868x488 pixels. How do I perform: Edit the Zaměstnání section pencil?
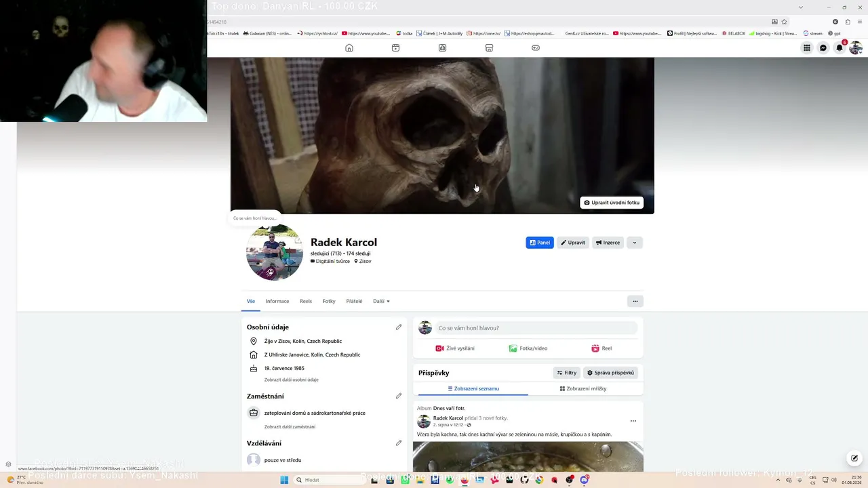coord(399,396)
